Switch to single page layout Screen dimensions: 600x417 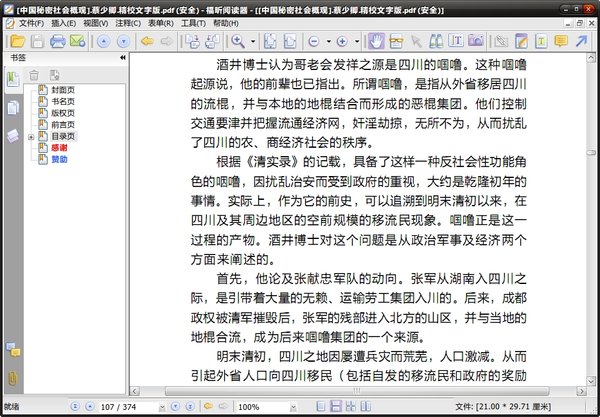point(321,406)
